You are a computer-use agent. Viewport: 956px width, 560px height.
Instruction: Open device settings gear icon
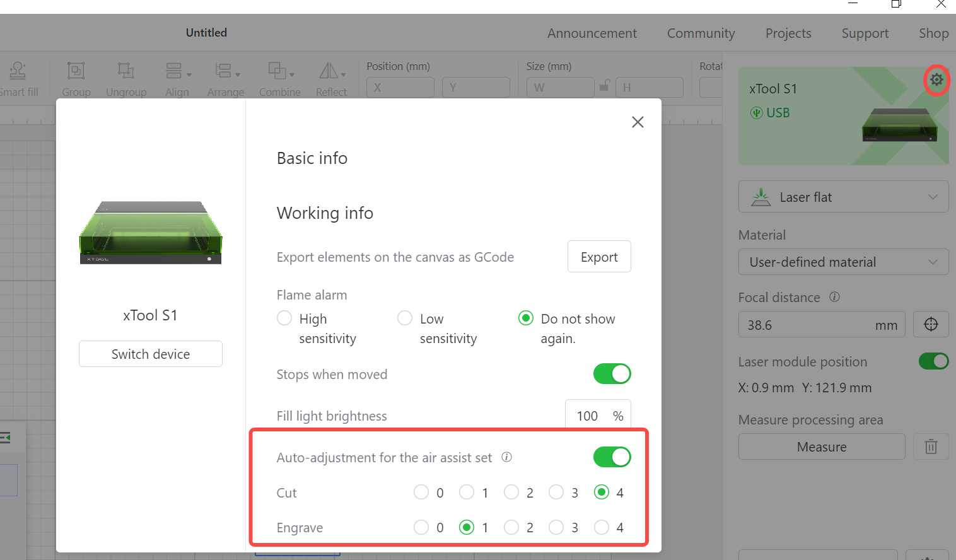936,79
